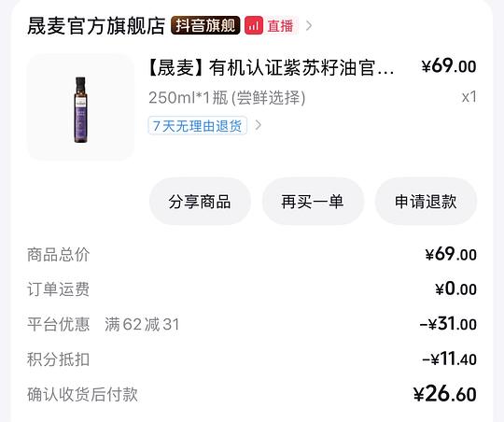Open the 晟麦官方旗舰店 store name
504x422 pixels.
[x=96, y=26]
